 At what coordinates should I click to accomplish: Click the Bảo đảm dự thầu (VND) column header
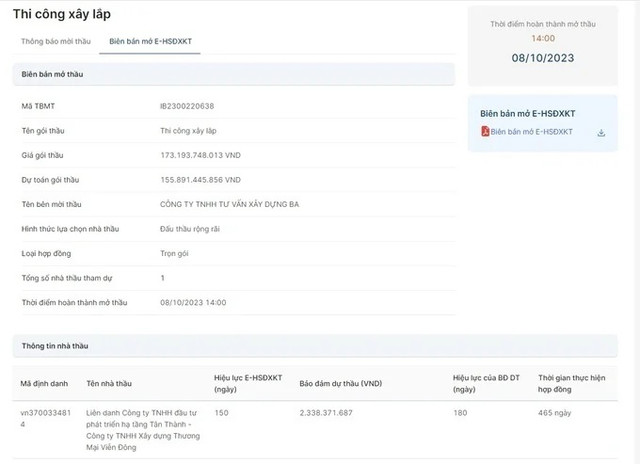click(340, 384)
